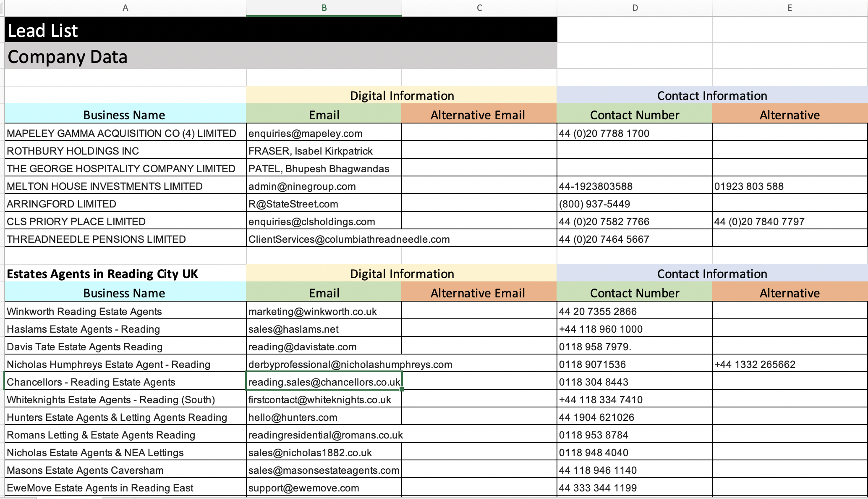
Task: Select reading.sales@chancellors.co.uk cell
Action: (324, 382)
